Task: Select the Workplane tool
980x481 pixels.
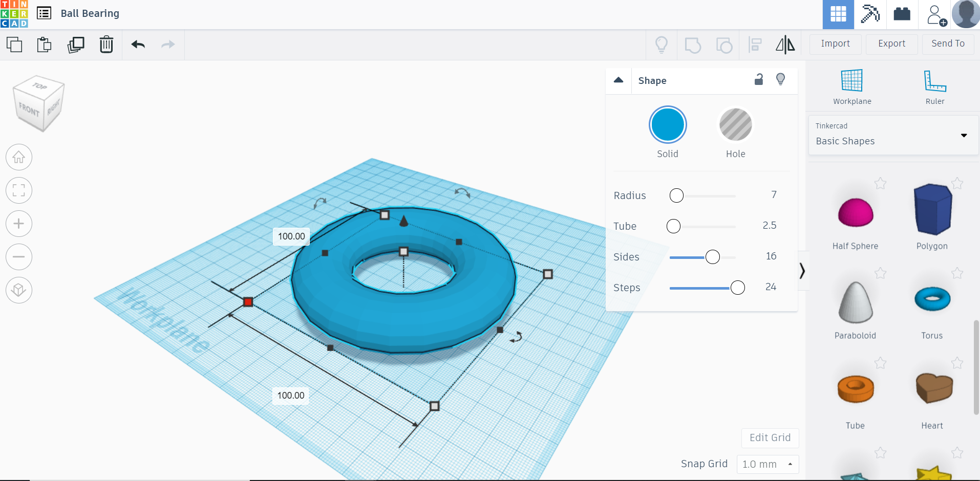Action: tap(852, 87)
